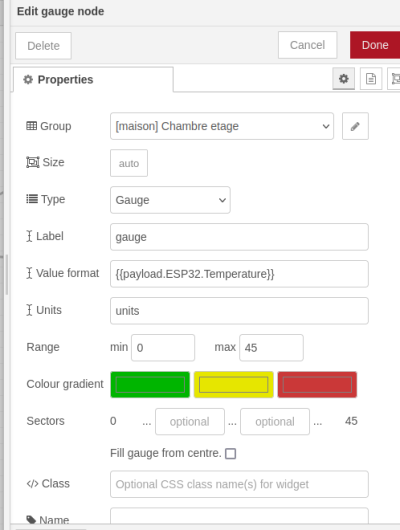Click the pencil icon to edit group
Image resolution: width=400 pixels, height=530 pixels.
355,126
